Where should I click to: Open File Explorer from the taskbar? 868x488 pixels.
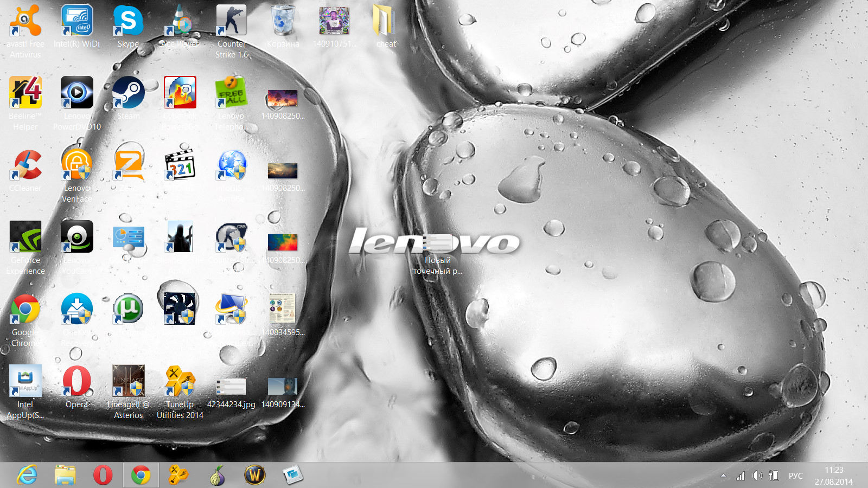(65, 476)
